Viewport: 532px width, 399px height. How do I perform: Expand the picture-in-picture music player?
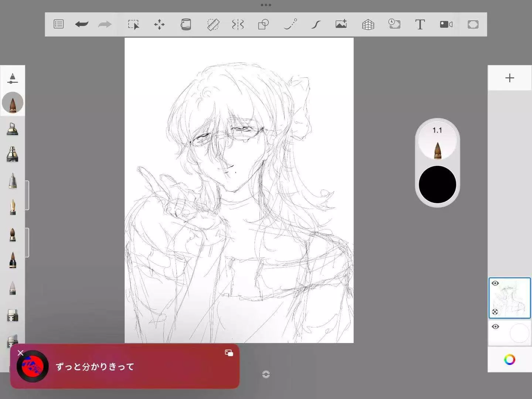pyautogui.click(x=229, y=353)
